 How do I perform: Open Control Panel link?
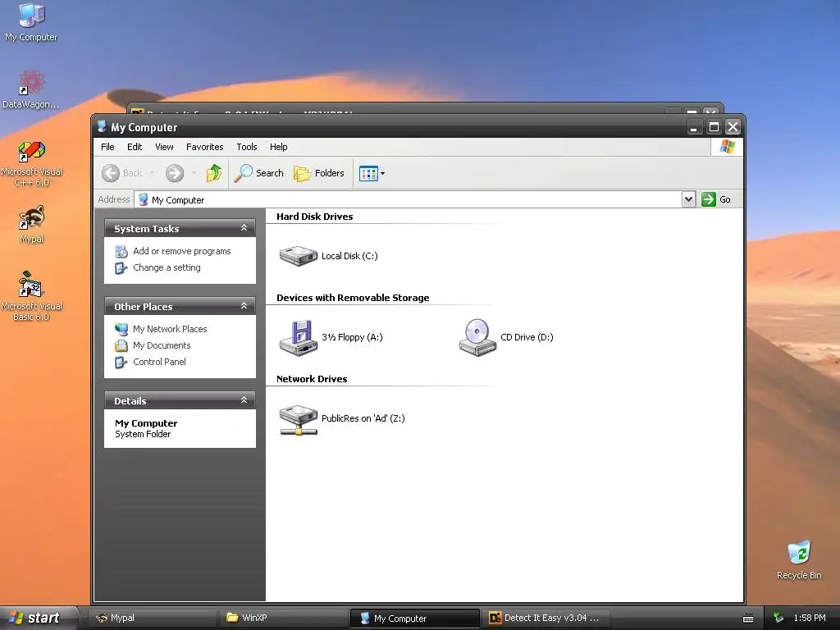[159, 362]
